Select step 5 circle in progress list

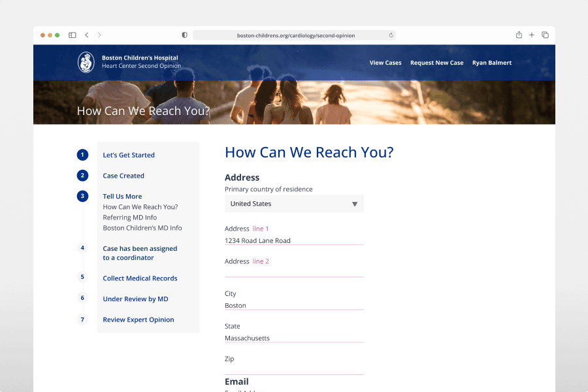(x=82, y=277)
